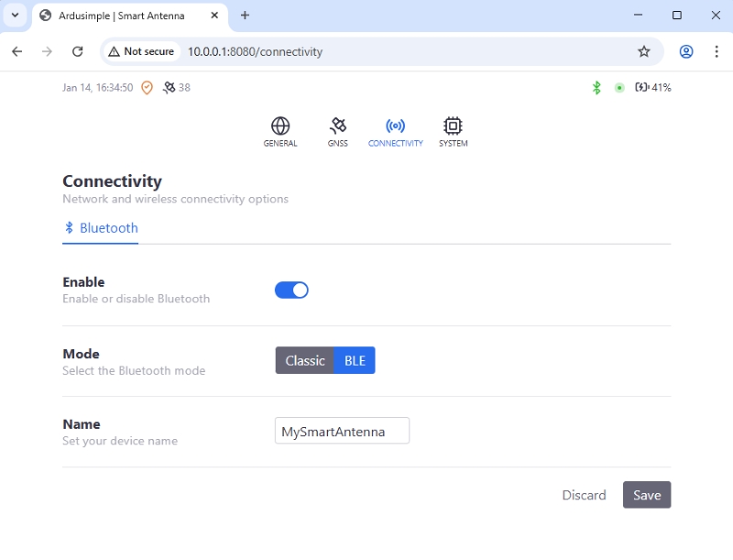Select Classic Bluetooth mode
Image resolution: width=733 pixels, height=560 pixels.
pyautogui.click(x=304, y=361)
